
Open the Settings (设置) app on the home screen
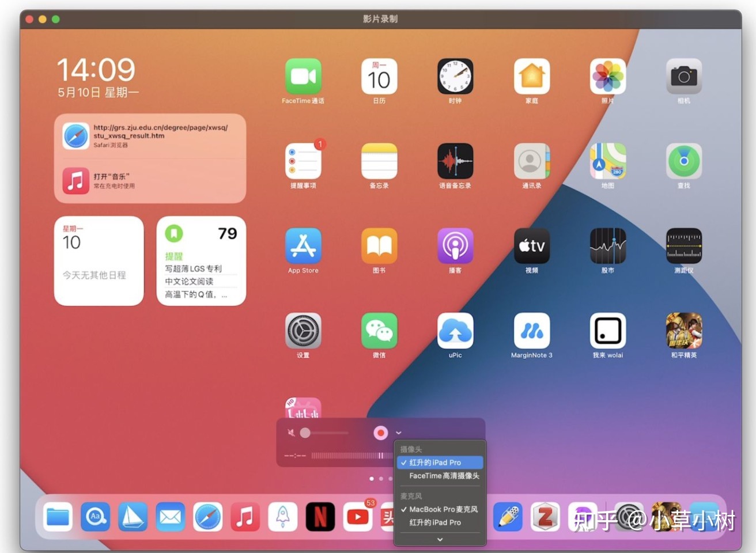pyautogui.click(x=303, y=331)
